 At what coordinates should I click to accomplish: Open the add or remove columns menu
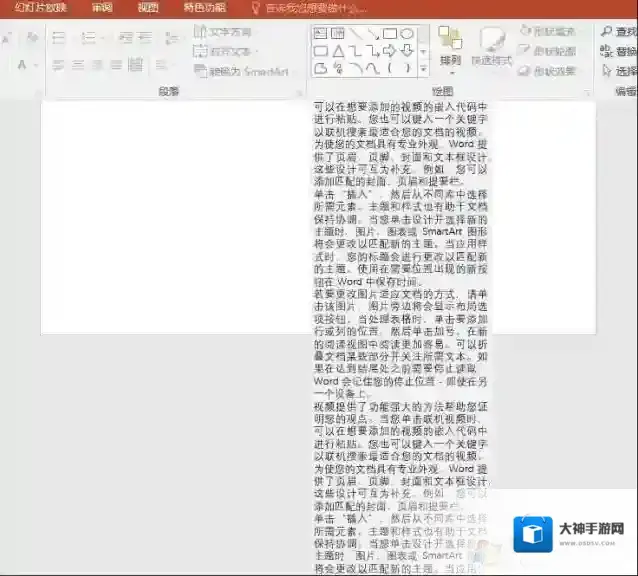click(162, 65)
